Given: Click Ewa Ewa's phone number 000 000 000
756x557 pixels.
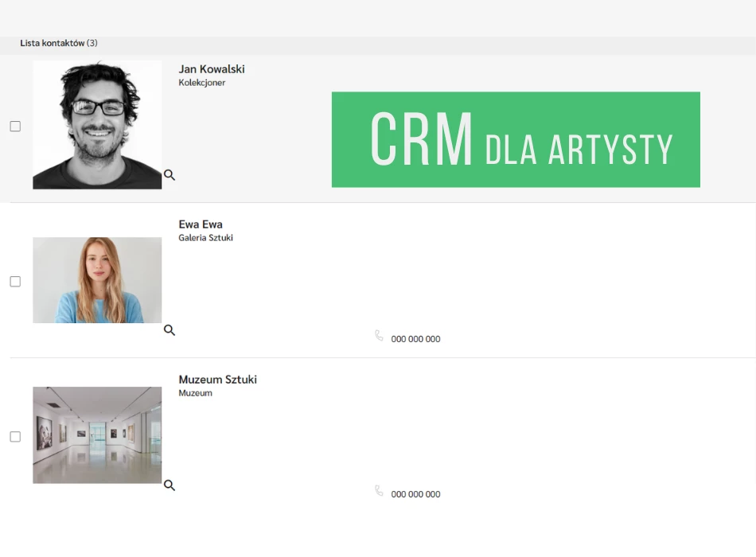Looking at the screenshot, I should (415, 339).
